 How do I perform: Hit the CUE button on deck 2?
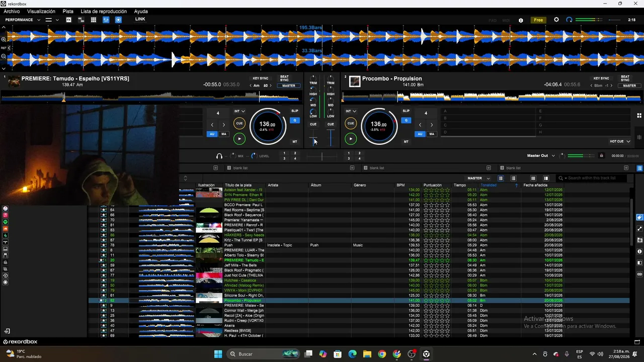coord(351,123)
